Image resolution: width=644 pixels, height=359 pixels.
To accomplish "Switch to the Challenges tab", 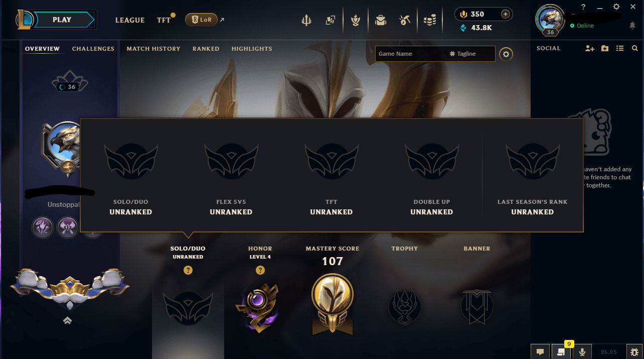I will tap(93, 49).
